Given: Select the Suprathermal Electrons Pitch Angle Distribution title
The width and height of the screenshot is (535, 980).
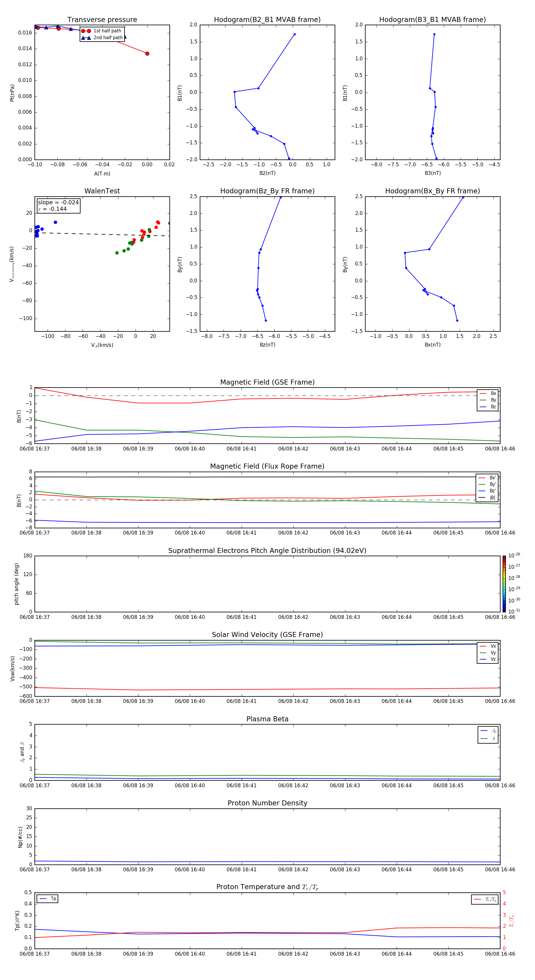Looking at the screenshot, I should (x=267, y=551).
